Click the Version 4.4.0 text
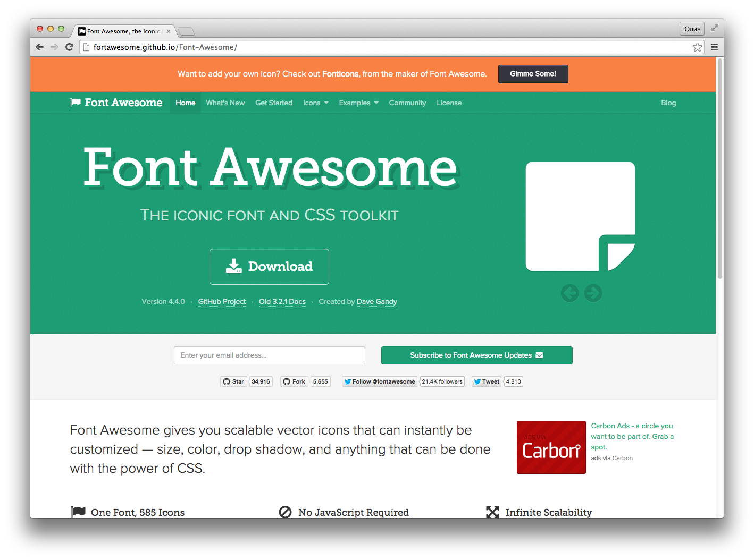Viewport: 754px width, 560px height. click(x=163, y=301)
